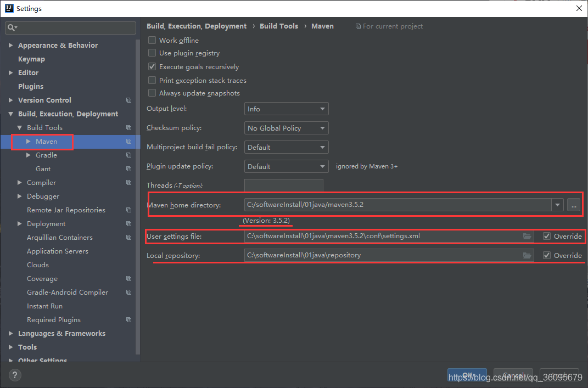Click project-level icon beside Maven row
This screenshot has height=388, width=588.
point(128,142)
